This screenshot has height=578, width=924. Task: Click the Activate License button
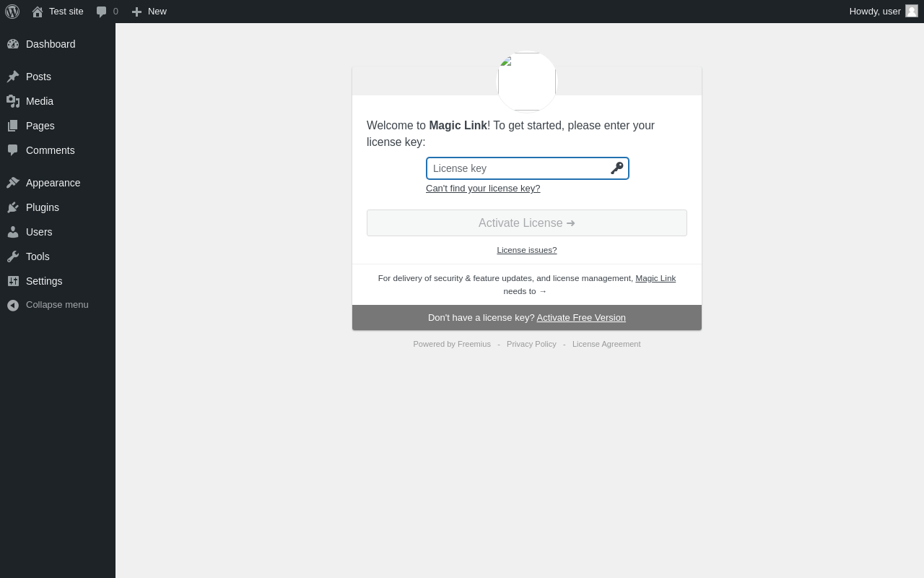tap(527, 223)
